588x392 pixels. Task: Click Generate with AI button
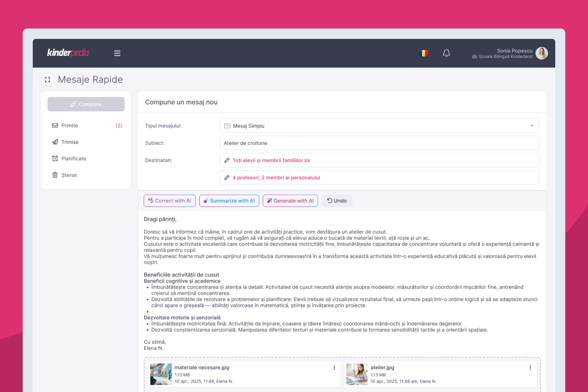[290, 201]
